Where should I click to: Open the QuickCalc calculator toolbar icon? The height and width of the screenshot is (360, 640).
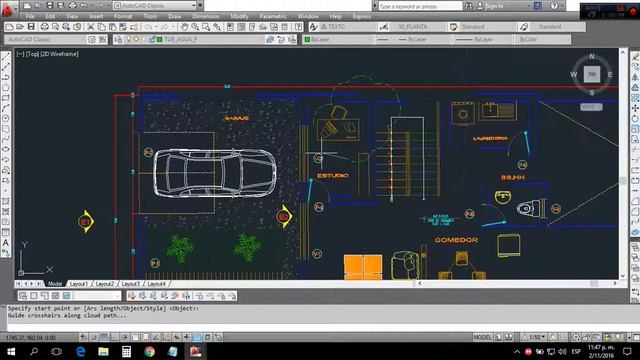tap(284, 27)
